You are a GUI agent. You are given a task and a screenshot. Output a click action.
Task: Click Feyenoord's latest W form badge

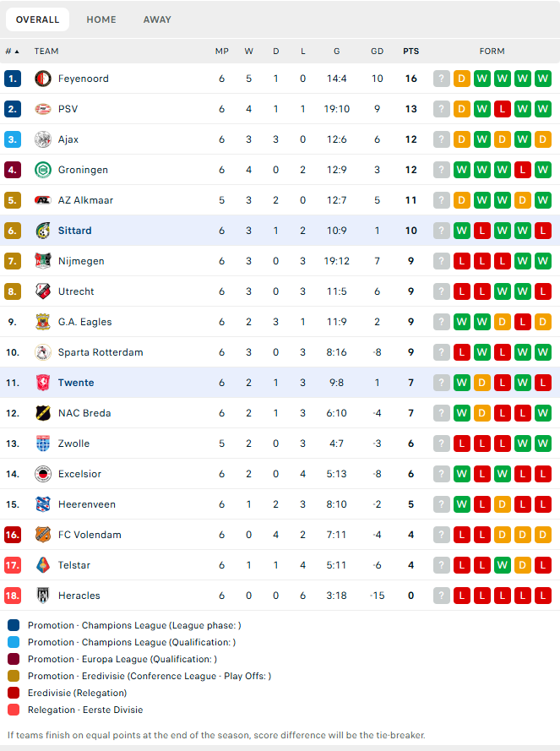point(543,79)
